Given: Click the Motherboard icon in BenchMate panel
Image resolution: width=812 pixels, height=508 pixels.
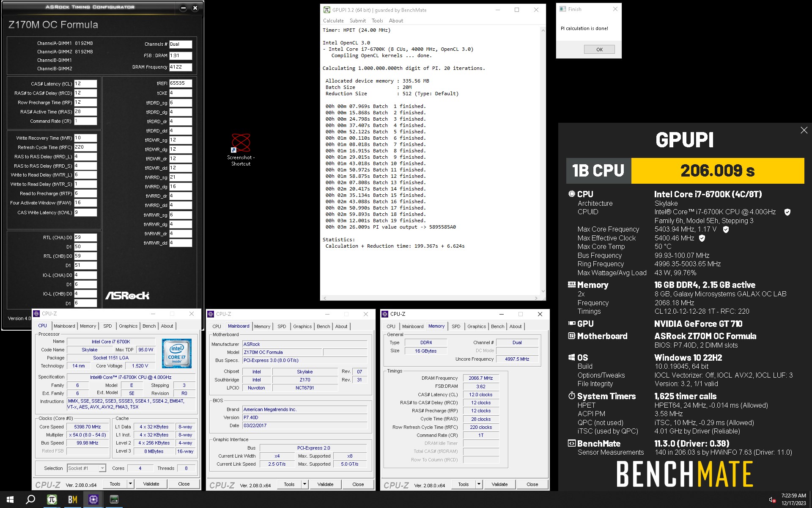Looking at the screenshot, I should point(572,336).
